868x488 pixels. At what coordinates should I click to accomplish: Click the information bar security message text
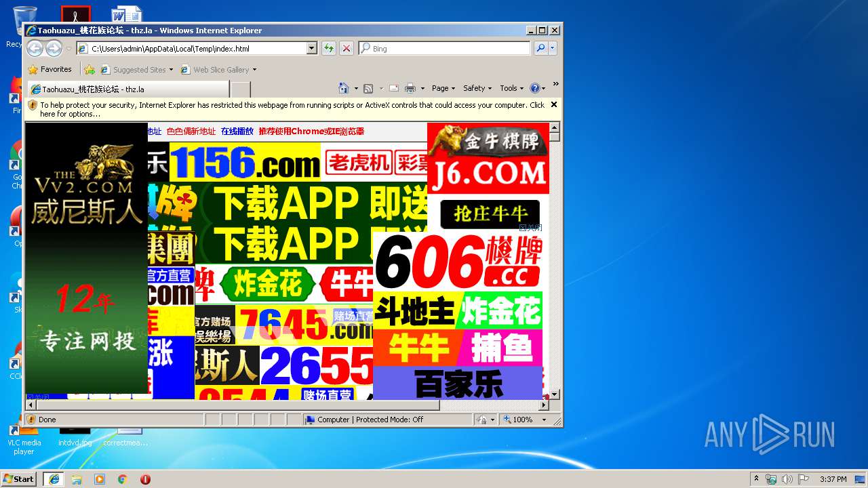292,109
